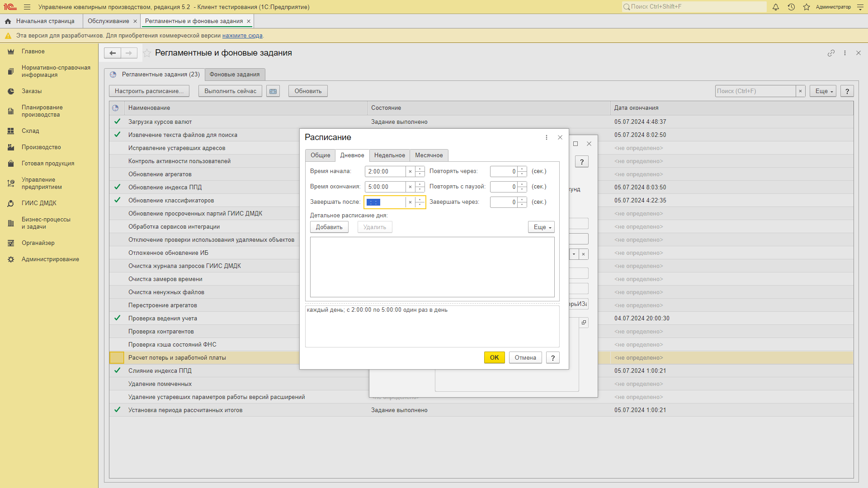Image resolution: width=868 pixels, height=488 pixels.
Task: Open Планирование производства section
Action: pos(49,111)
